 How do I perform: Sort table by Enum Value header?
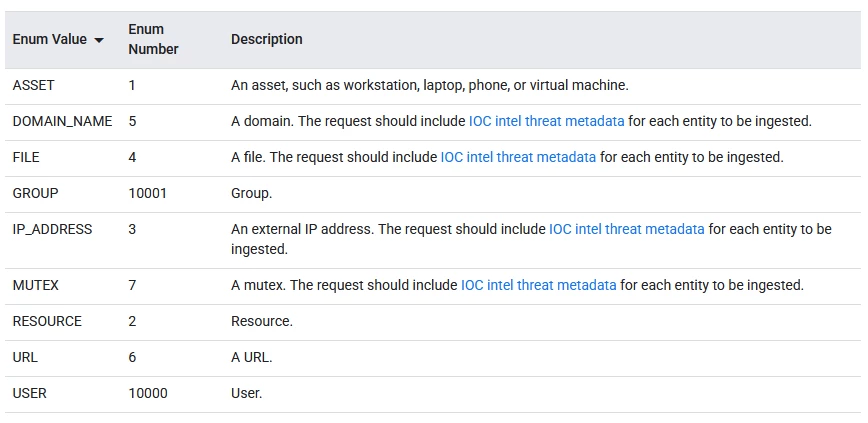[x=50, y=39]
